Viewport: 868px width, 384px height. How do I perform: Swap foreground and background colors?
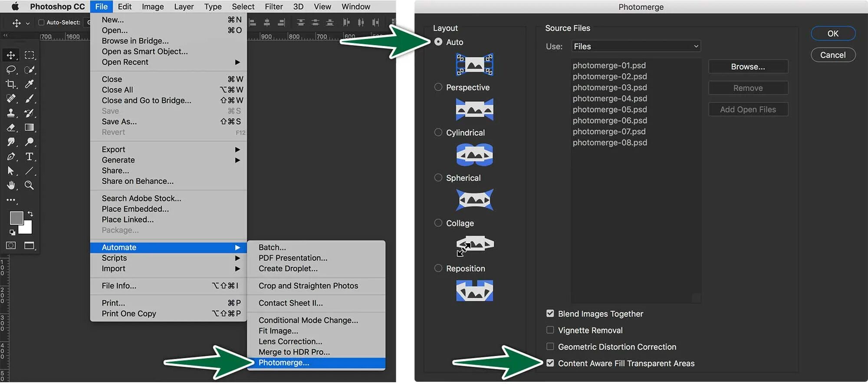(x=30, y=214)
